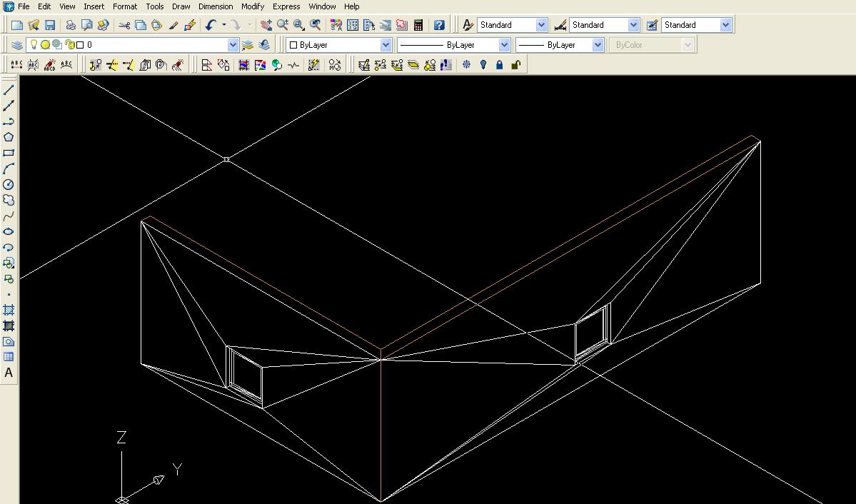Screen dimensions: 856x504
Task: Select the Line tool
Action: click(9, 89)
